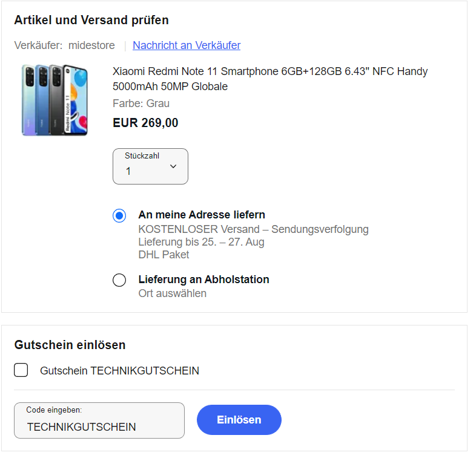Image resolution: width=476 pixels, height=461 pixels.
Task: Click the Farbe: Grau variant text
Action: coord(141,103)
